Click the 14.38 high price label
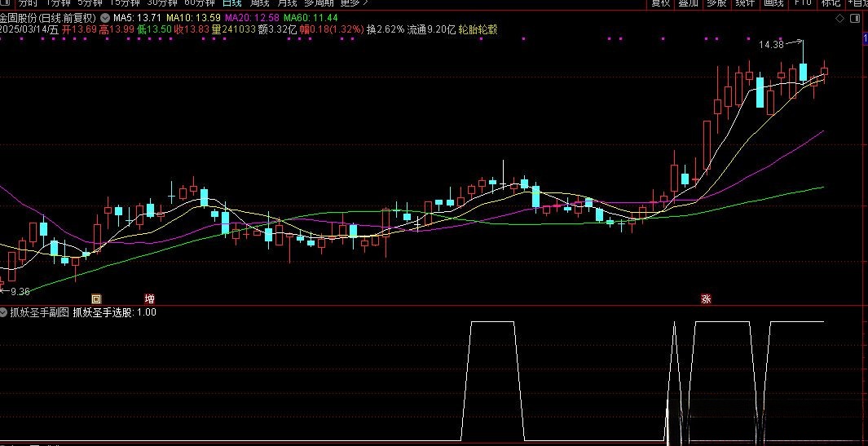868x446 pixels. click(771, 44)
